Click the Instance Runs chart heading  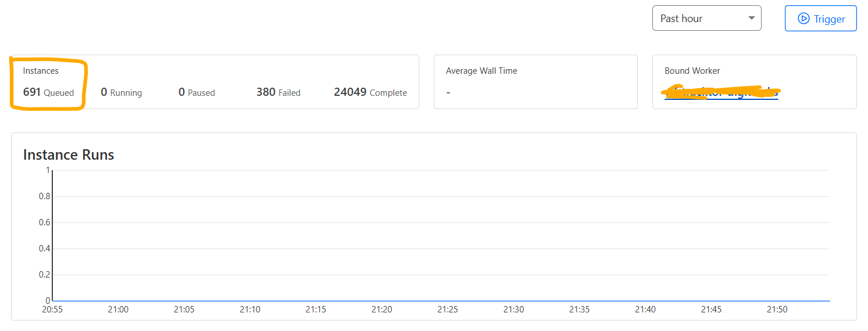click(69, 155)
